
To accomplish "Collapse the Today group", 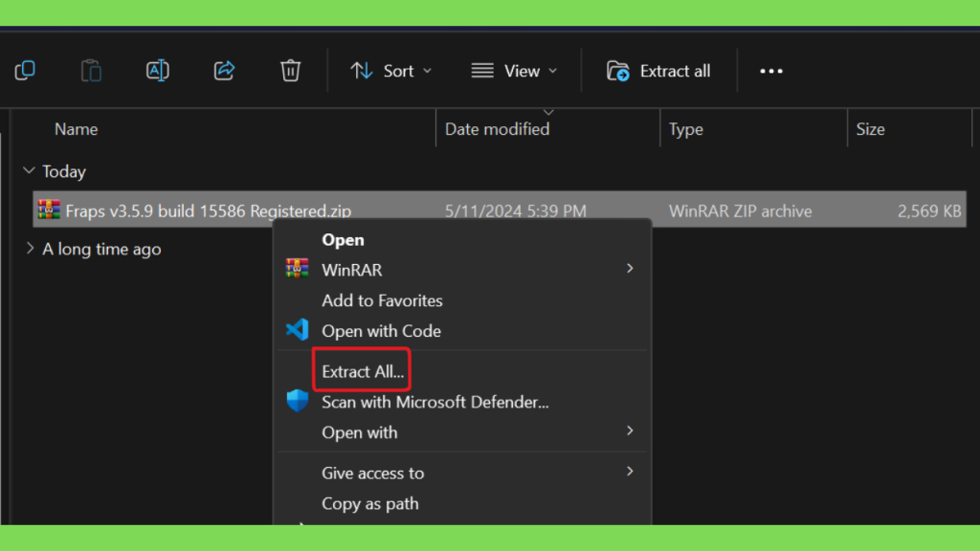I will pos(29,170).
